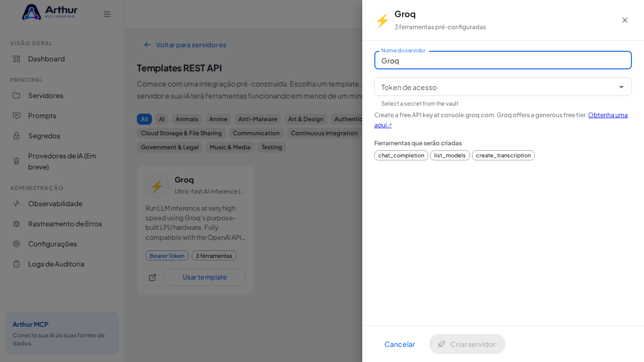
Task: Collapse the sidebar with hamburger icon
Action: (x=107, y=14)
